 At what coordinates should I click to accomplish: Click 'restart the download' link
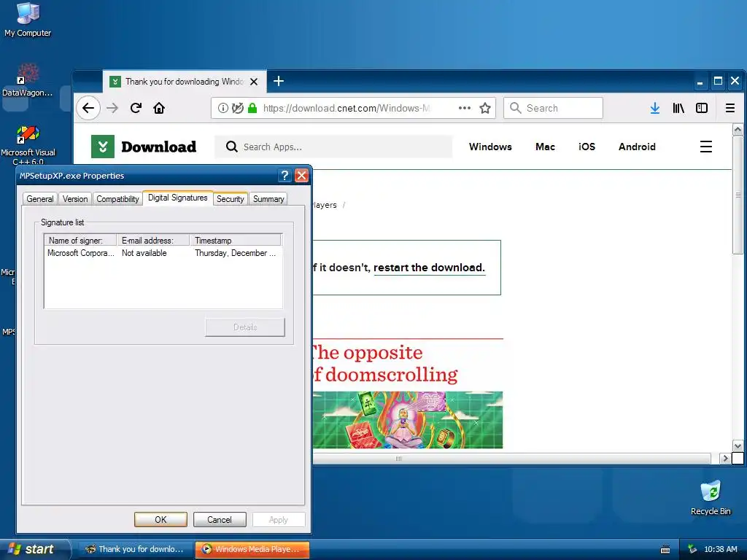429,268
